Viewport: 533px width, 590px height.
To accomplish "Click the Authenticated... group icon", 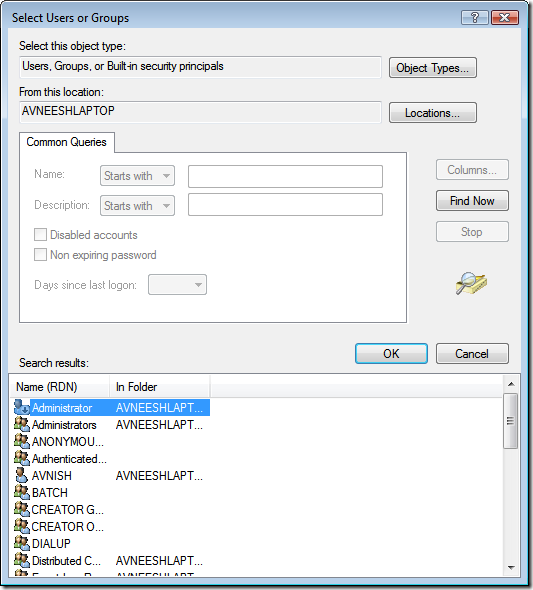I will coord(22,458).
